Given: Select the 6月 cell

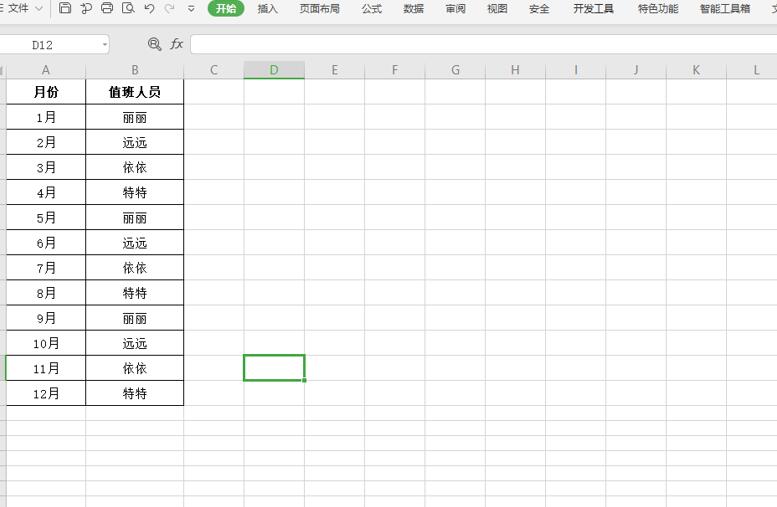Looking at the screenshot, I should 46,242.
